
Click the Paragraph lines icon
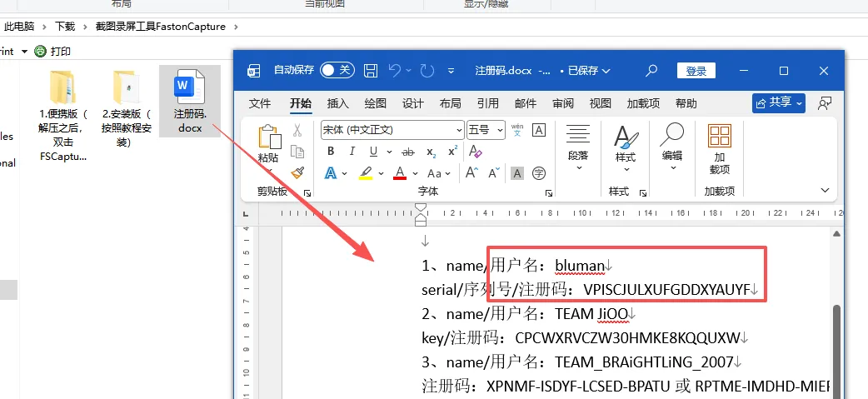pyautogui.click(x=578, y=134)
